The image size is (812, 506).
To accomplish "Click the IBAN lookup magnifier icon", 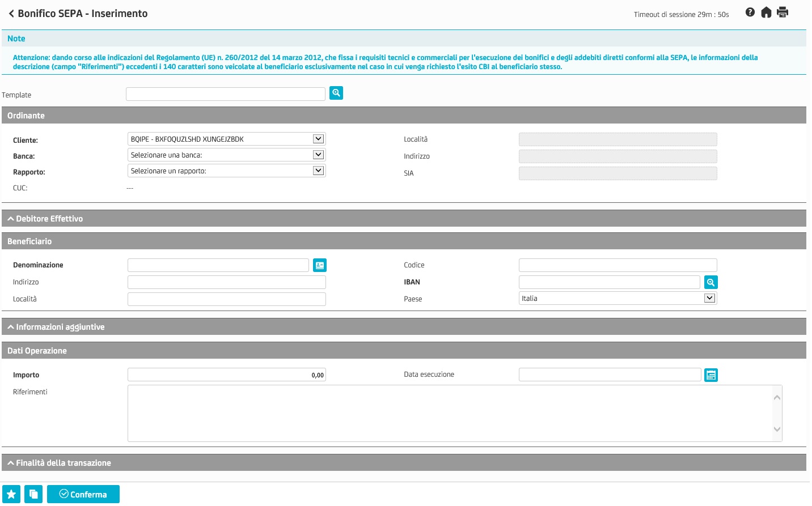I will point(710,282).
